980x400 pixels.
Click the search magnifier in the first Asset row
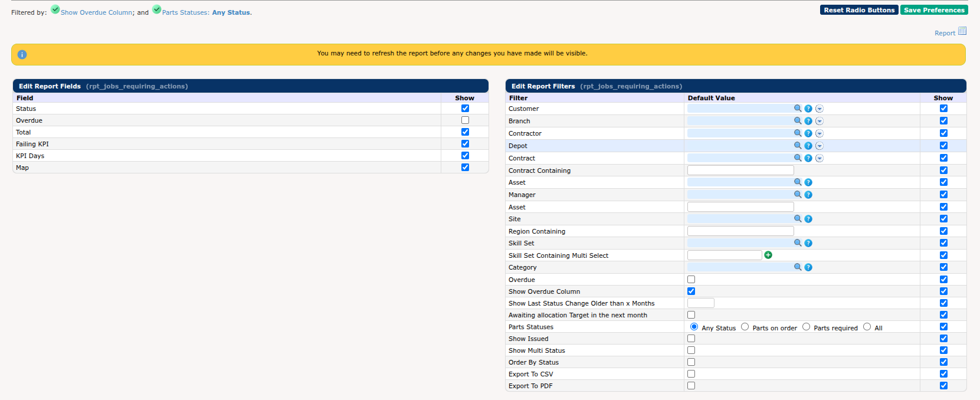point(798,182)
